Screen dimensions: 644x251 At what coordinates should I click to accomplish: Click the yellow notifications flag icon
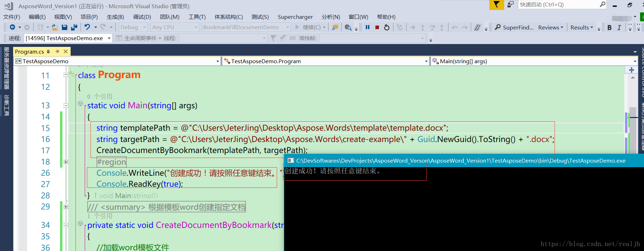pyautogui.click(x=496, y=5)
